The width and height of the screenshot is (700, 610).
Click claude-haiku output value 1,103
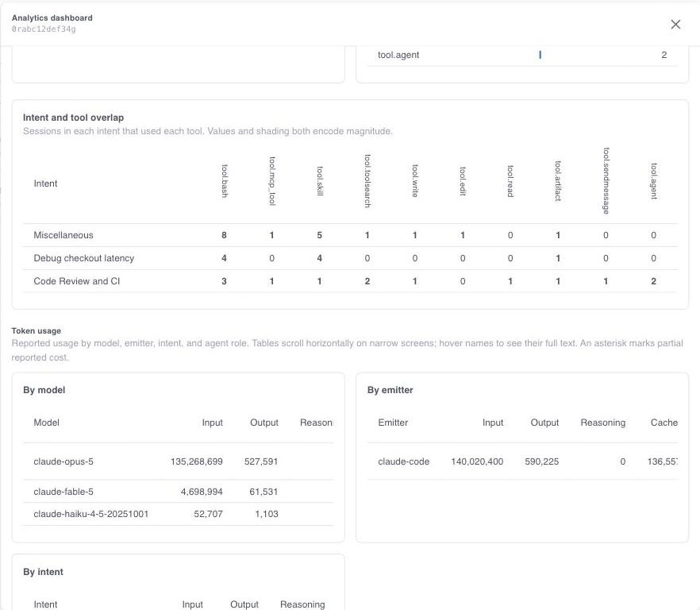click(x=267, y=514)
